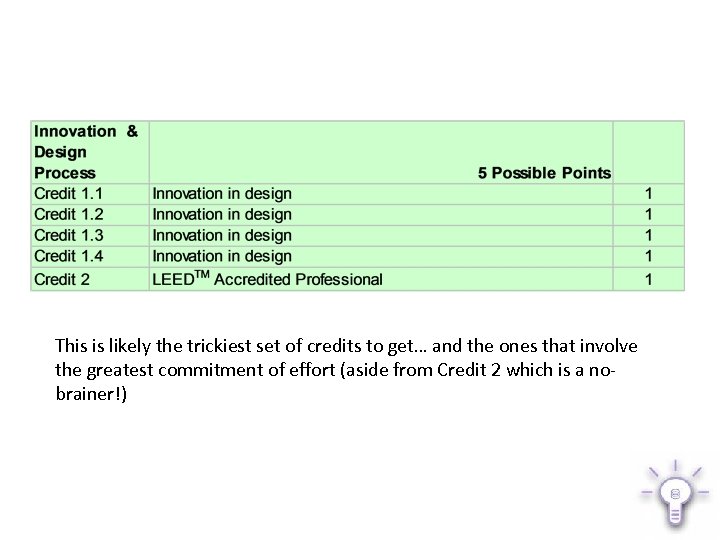Click the '5 Possible Points' heading
720x540 pixels.
544,173
